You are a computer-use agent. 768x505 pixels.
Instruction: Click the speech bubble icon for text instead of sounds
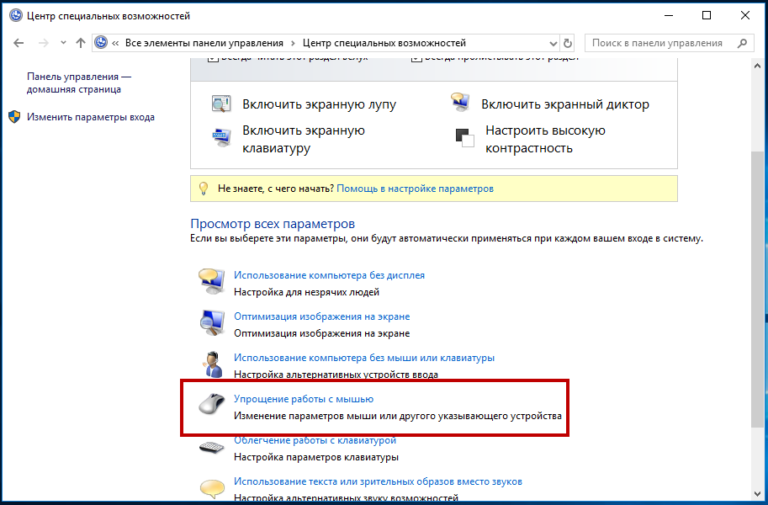212,487
